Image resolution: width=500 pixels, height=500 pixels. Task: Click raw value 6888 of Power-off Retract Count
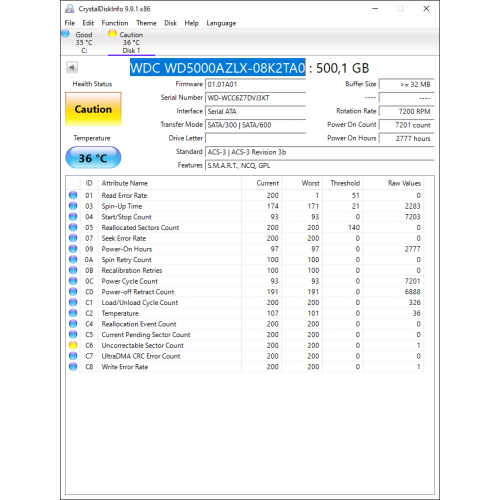[412, 292]
